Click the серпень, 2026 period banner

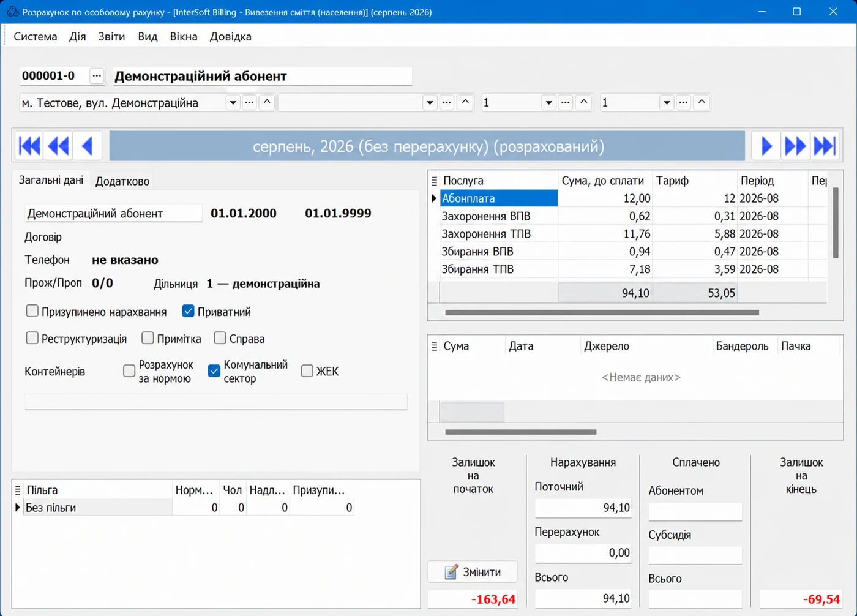click(x=428, y=146)
